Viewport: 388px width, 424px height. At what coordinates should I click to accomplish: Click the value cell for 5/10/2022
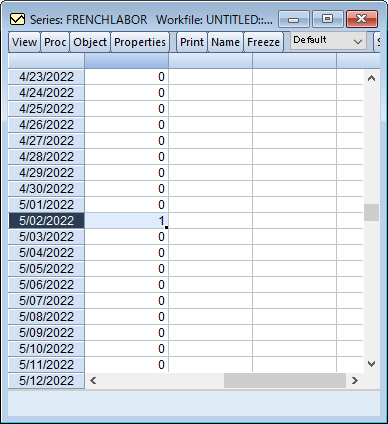127,349
